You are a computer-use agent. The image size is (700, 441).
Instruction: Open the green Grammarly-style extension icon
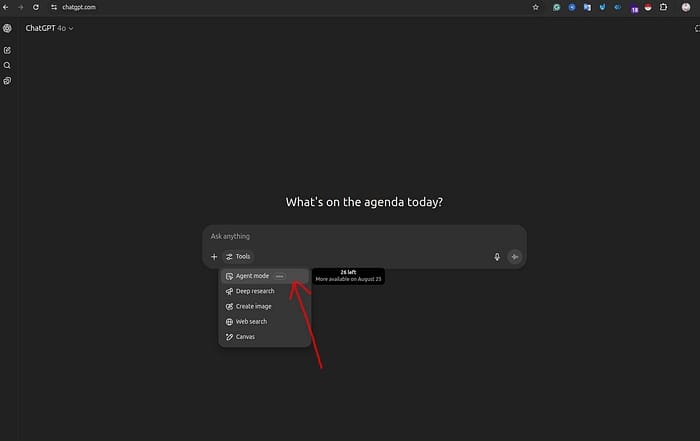tap(556, 7)
